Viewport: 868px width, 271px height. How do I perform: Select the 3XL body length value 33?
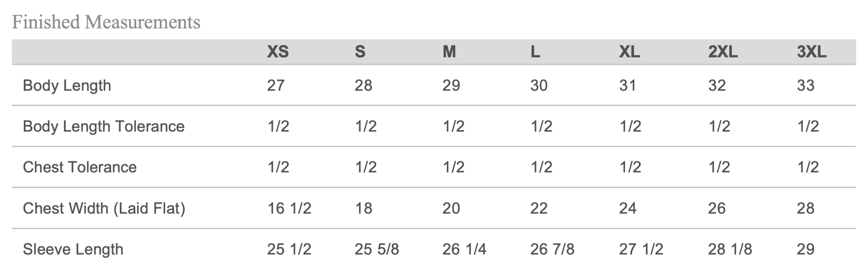click(x=806, y=85)
